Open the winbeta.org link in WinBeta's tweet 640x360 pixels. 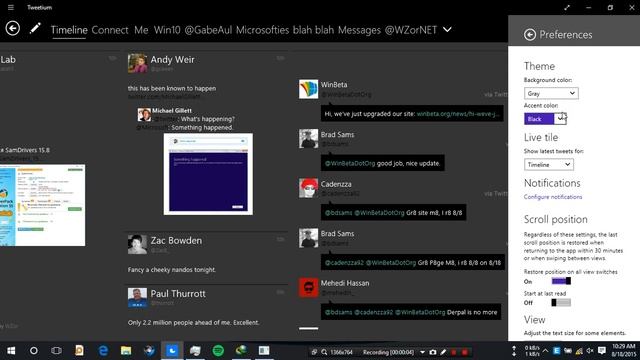[458, 114]
